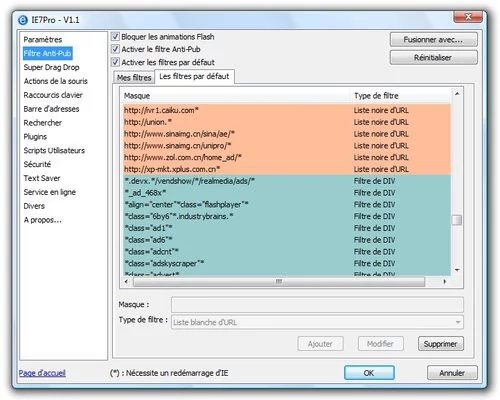Select Scripts Utilisateurs in sidebar
The width and height of the screenshot is (500, 400).
[x=54, y=151]
